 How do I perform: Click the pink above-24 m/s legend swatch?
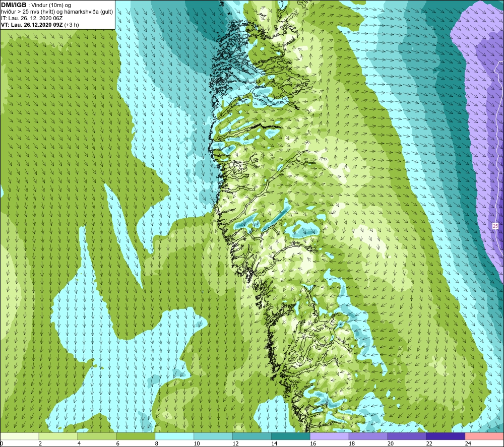[x=484, y=436]
